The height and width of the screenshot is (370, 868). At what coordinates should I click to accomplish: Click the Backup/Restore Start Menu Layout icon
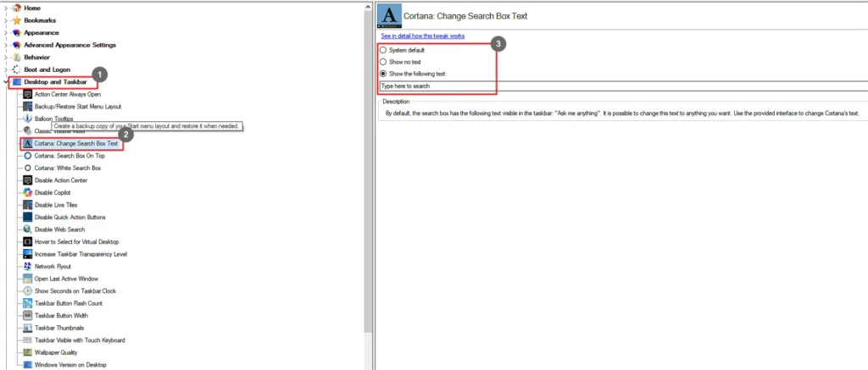tap(28, 106)
